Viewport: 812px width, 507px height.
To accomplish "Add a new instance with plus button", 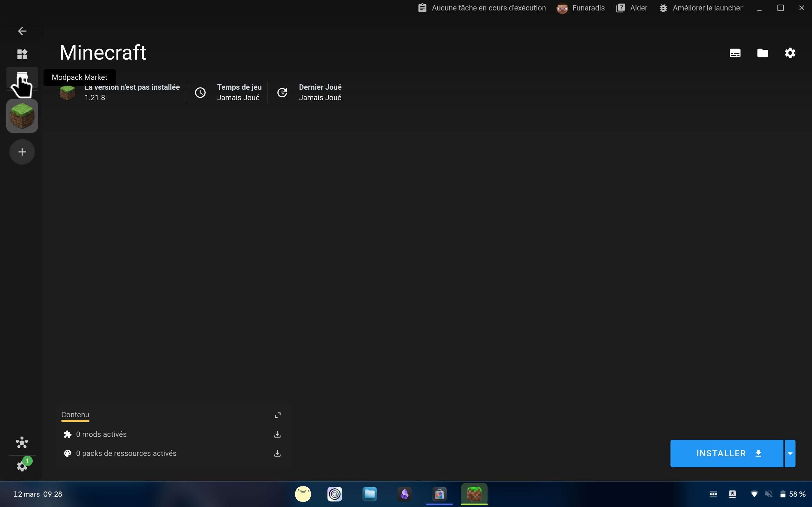I will (x=22, y=152).
